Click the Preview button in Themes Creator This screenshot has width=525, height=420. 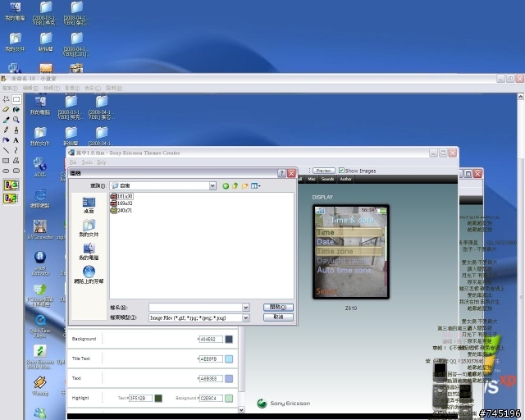pos(324,171)
